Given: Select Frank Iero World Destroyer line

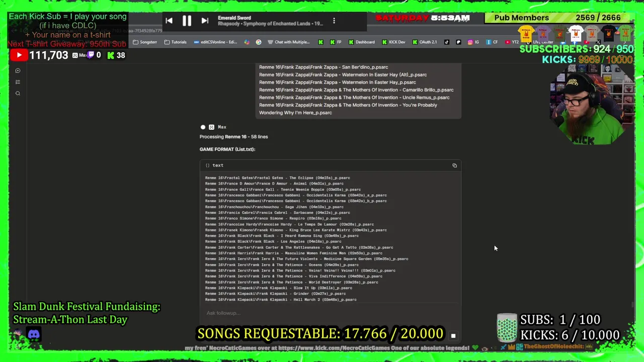Looking at the screenshot, I should point(292,282).
